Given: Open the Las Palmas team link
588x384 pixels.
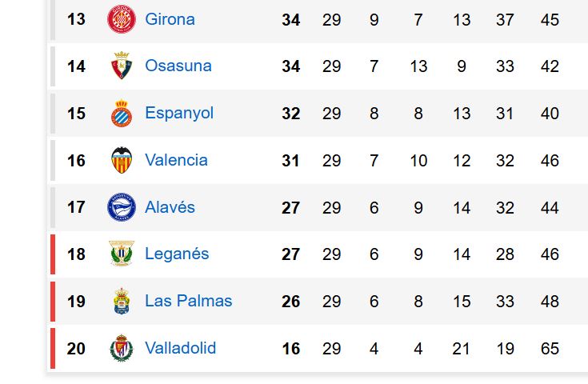Looking at the screenshot, I should [188, 301].
